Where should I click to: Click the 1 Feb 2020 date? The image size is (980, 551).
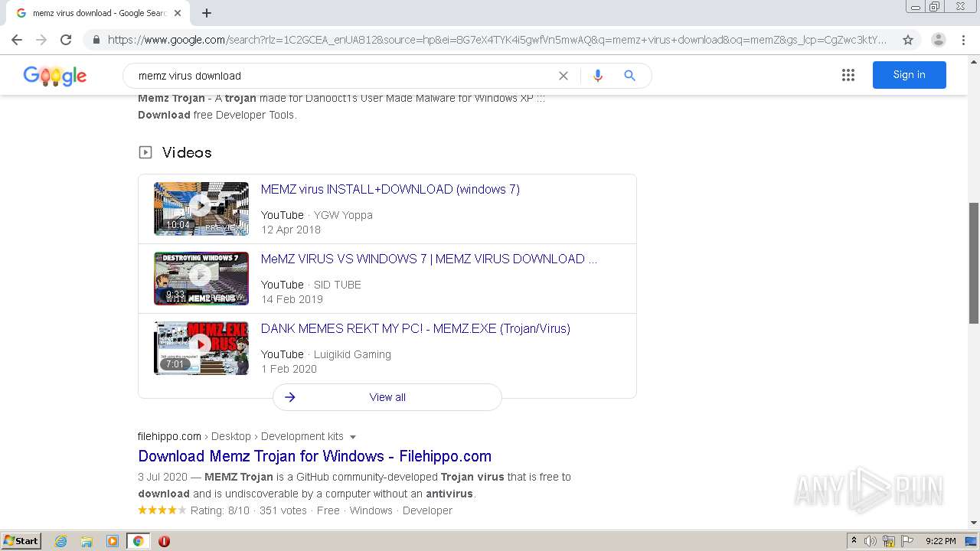click(289, 369)
